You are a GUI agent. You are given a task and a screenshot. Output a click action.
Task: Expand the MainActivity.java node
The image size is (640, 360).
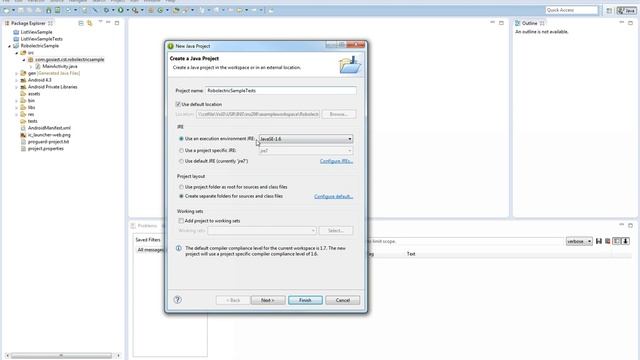click(31, 67)
